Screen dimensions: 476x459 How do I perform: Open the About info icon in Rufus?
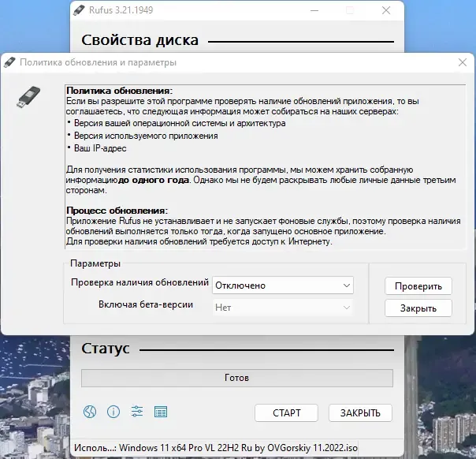pos(113,412)
